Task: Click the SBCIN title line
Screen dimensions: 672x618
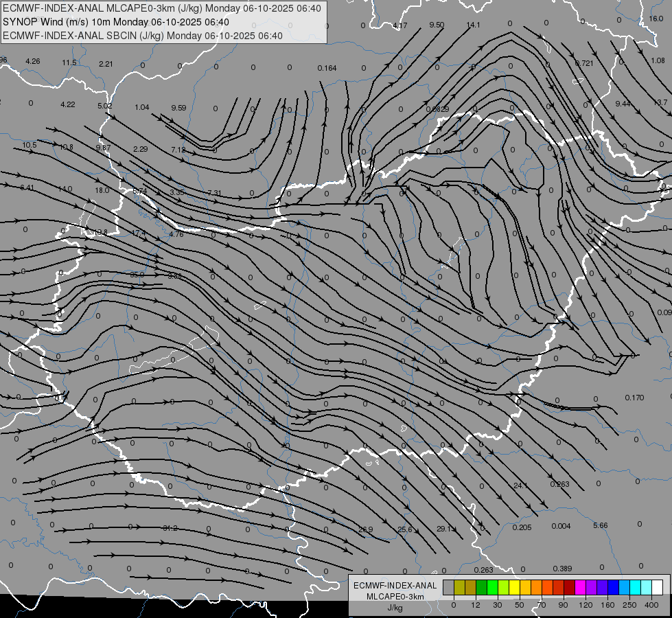Action: pos(142,36)
